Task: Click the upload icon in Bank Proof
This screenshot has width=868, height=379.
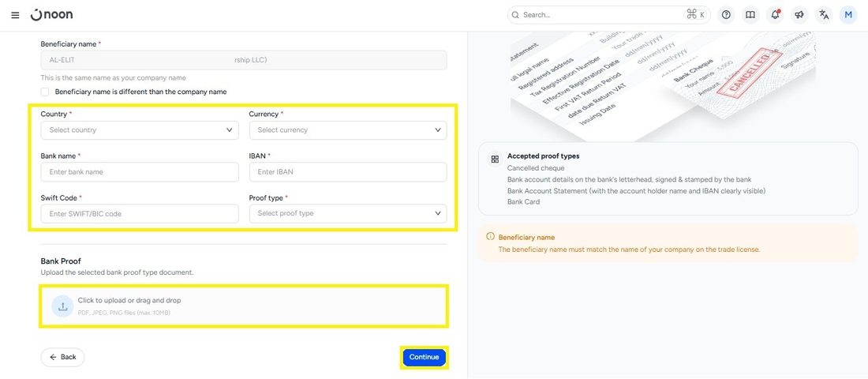Action: pyautogui.click(x=62, y=306)
